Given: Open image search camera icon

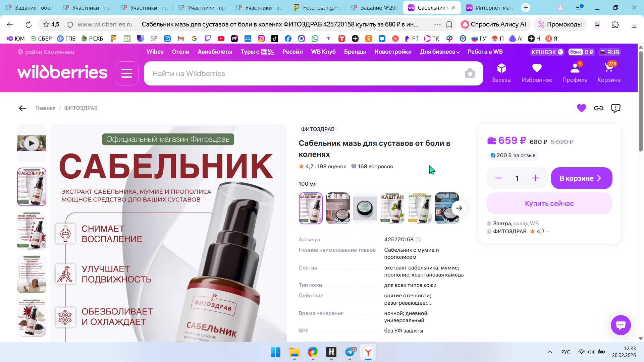Looking at the screenshot, I should coord(470,73).
